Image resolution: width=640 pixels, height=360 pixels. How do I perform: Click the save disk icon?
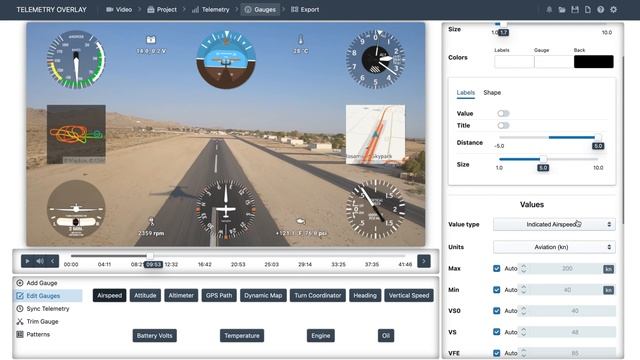click(575, 9)
